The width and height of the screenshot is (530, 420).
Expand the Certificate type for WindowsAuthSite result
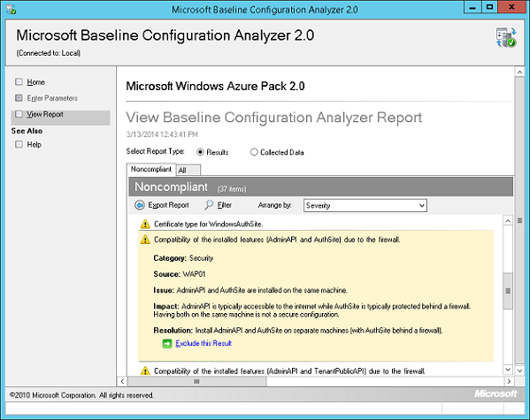[x=208, y=224]
